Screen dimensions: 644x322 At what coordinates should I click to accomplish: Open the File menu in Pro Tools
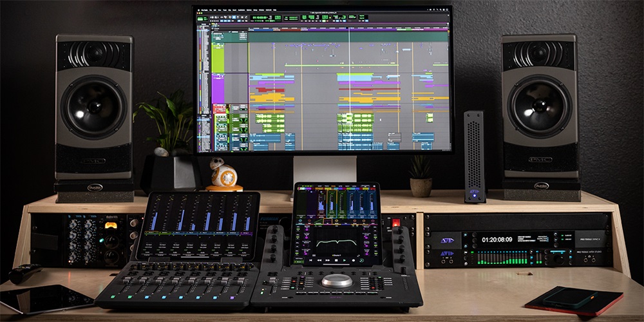(210, 10)
